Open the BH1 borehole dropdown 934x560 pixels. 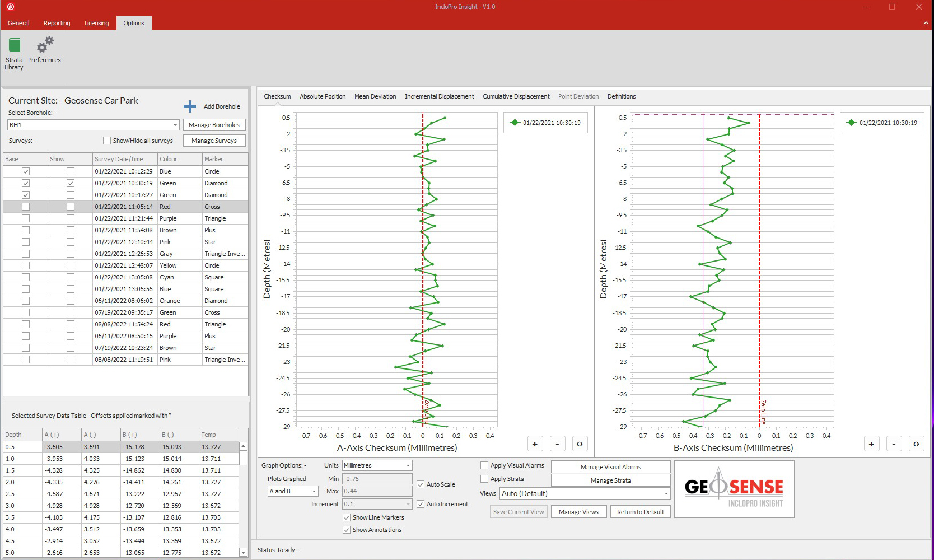click(175, 125)
